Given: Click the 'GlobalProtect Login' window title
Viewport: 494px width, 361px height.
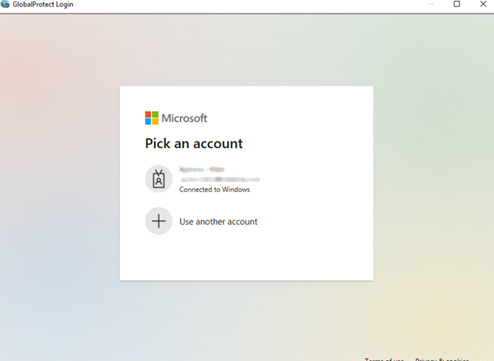Looking at the screenshot, I should point(43,5).
